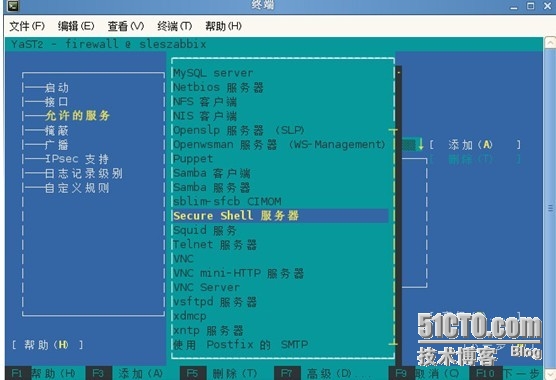Click the terminal window icon in title bar

tap(13, 5)
